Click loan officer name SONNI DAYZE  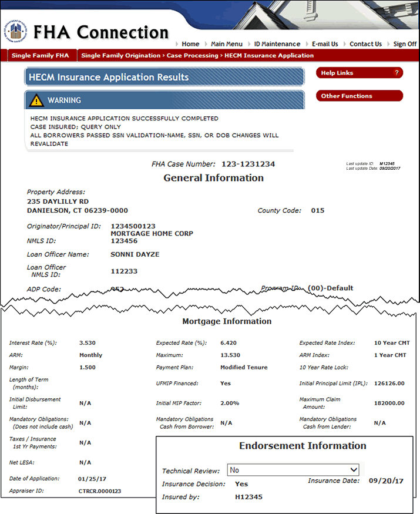(135, 254)
